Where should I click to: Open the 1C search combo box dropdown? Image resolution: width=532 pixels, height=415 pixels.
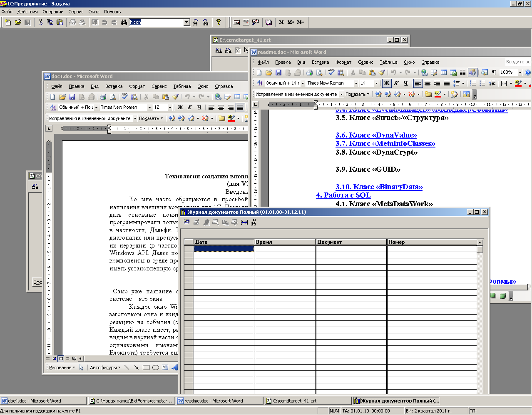[x=186, y=22]
